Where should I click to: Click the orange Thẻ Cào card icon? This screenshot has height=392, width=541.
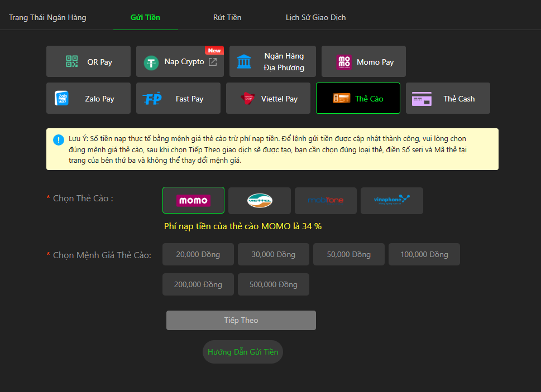click(x=341, y=98)
